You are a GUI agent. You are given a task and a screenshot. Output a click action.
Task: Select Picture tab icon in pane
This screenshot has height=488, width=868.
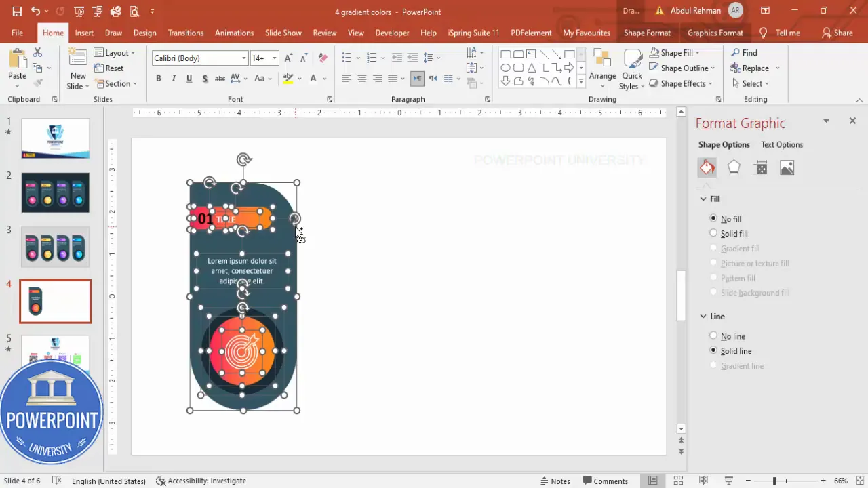[x=787, y=167]
